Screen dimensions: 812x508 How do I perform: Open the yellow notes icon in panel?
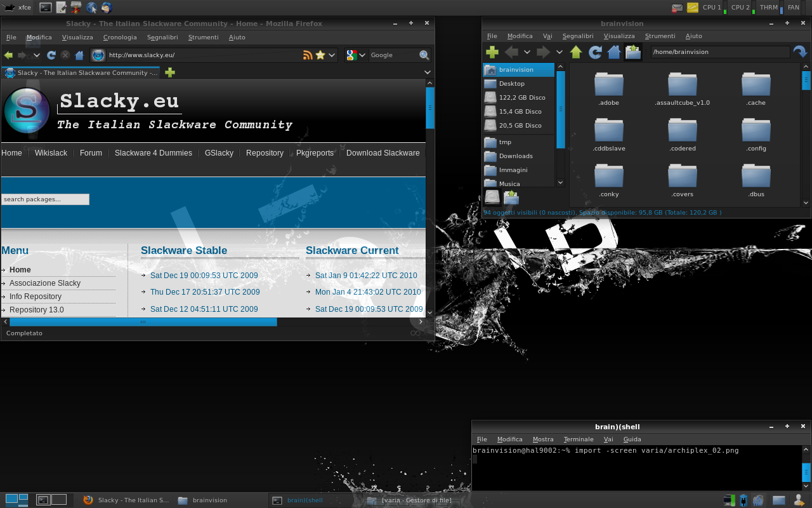pos(693,8)
